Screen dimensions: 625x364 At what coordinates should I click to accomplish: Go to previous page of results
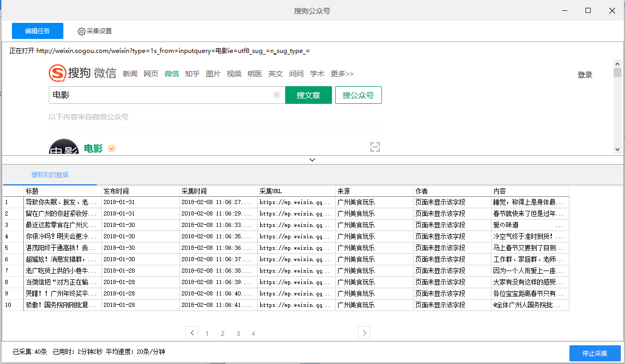click(x=192, y=332)
